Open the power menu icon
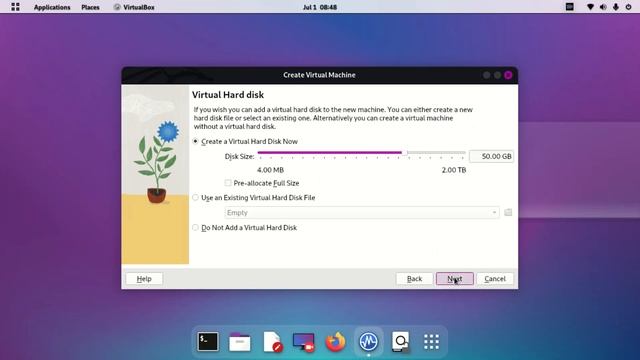The width and height of the screenshot is (640, 360). [x=629, y=7]
